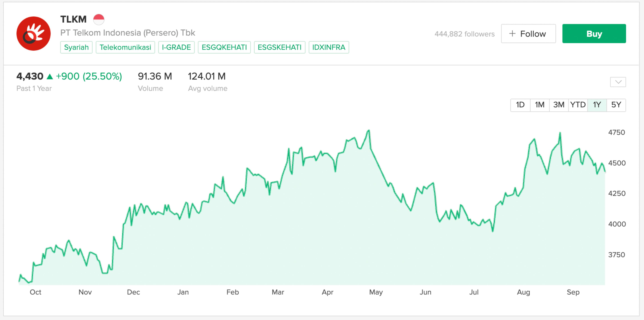Open the chart options chevron dropdown
The height and width of the screenshot is (320, 644).
[x=618, y=82]
